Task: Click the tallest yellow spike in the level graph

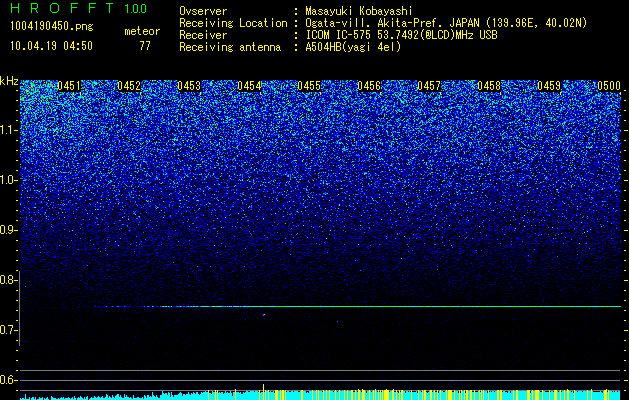Action: [x=264, y=391]
